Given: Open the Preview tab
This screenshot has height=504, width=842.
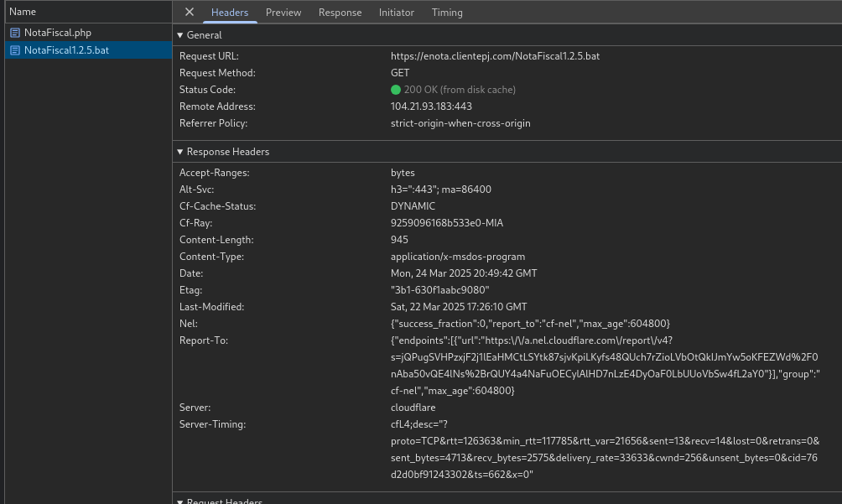Looking at the screenshot, I should point(283,13).
